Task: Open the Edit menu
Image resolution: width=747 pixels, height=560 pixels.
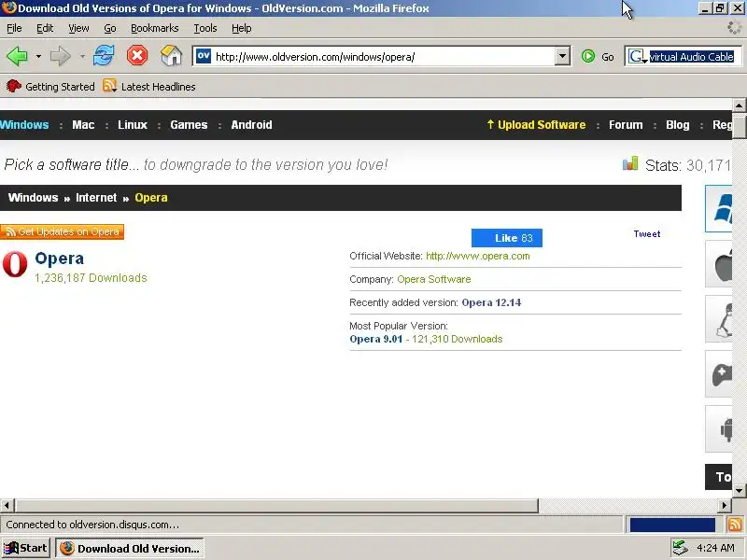Action: [x=45, y=28]
